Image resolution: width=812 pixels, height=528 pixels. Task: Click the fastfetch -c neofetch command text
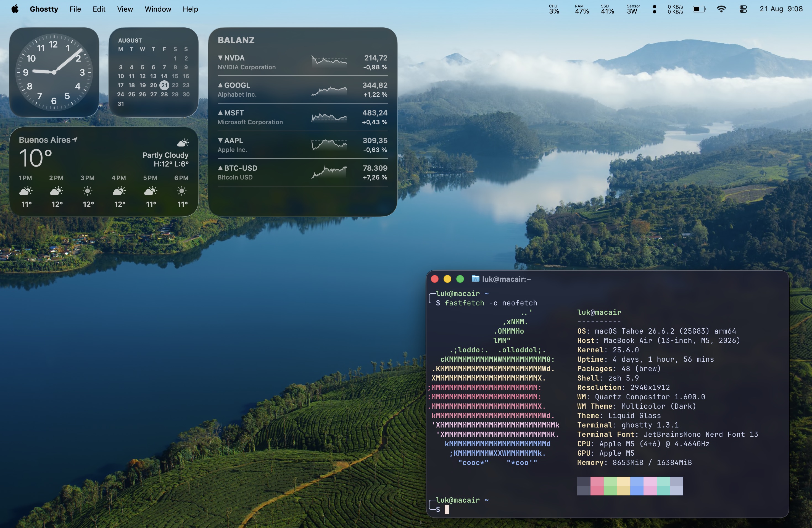click(491, 303)
